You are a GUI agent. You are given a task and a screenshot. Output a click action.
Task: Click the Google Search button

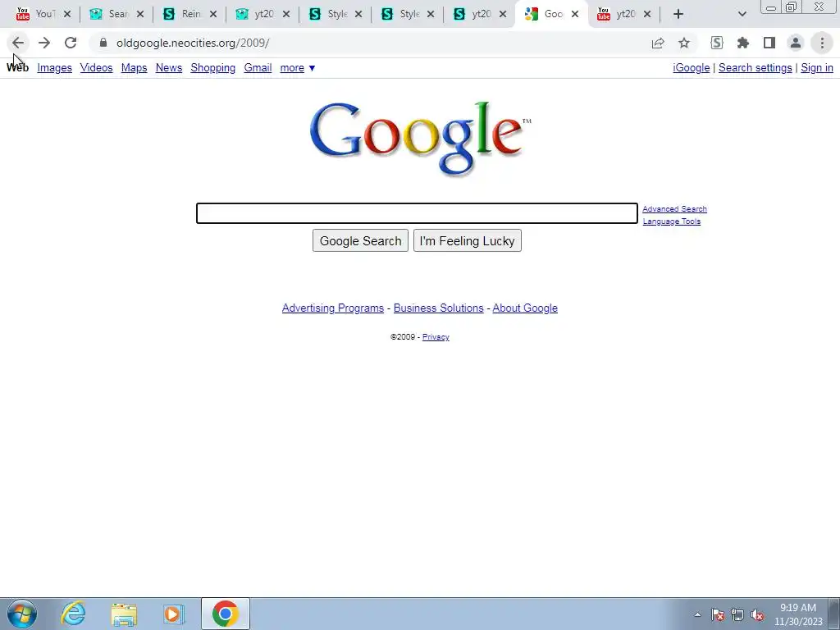[x=361, y=240]
